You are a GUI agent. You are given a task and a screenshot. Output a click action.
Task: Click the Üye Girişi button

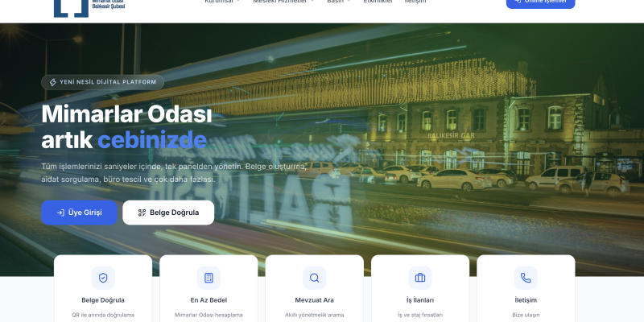pyautogui.click(x=79, y=213)
